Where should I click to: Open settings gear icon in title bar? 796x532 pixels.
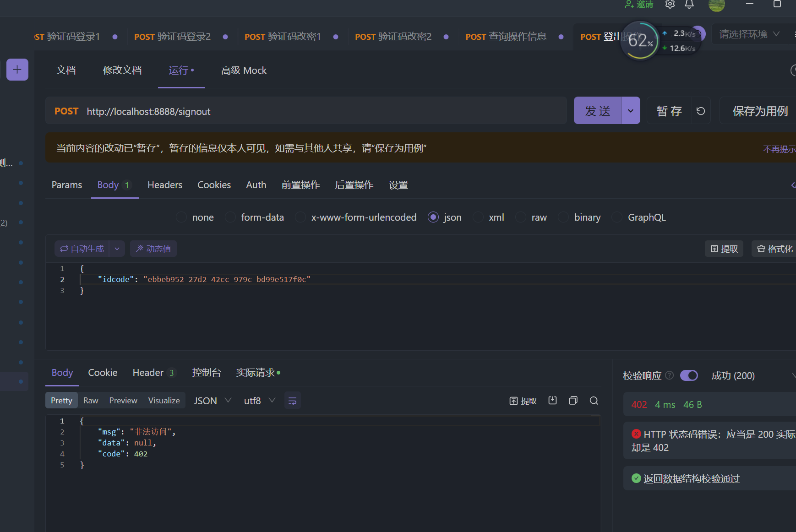click(670, 4)
